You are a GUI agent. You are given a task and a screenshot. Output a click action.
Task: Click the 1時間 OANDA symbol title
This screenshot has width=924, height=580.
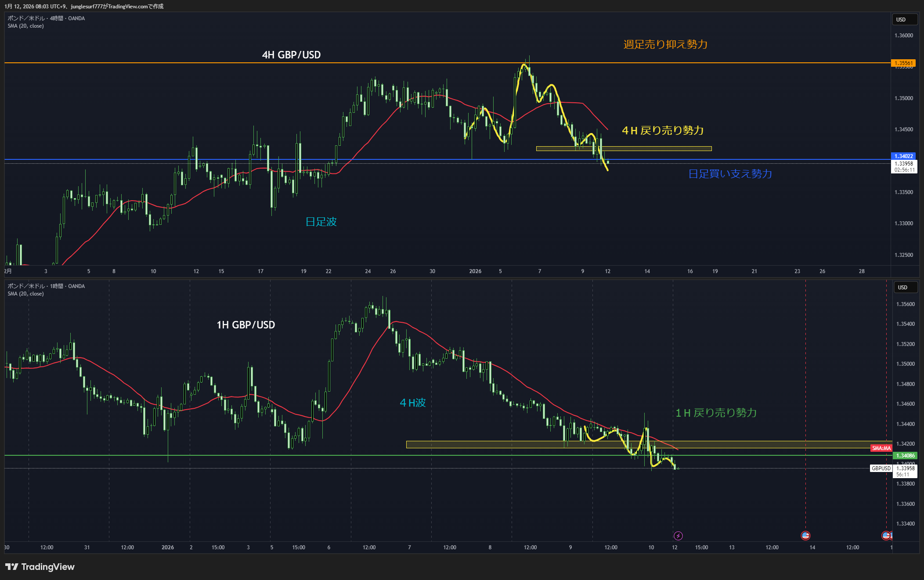point(46,286)
